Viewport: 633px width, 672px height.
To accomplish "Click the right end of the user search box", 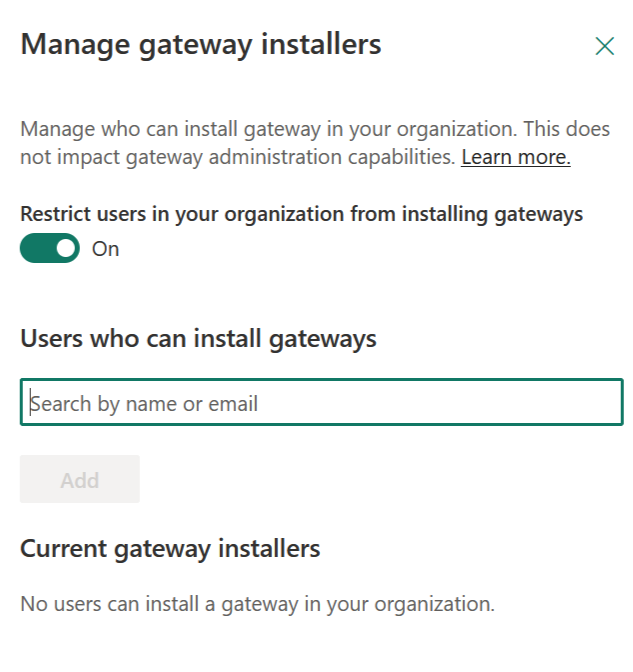I will pyautogui.click(x=600, y=403).
